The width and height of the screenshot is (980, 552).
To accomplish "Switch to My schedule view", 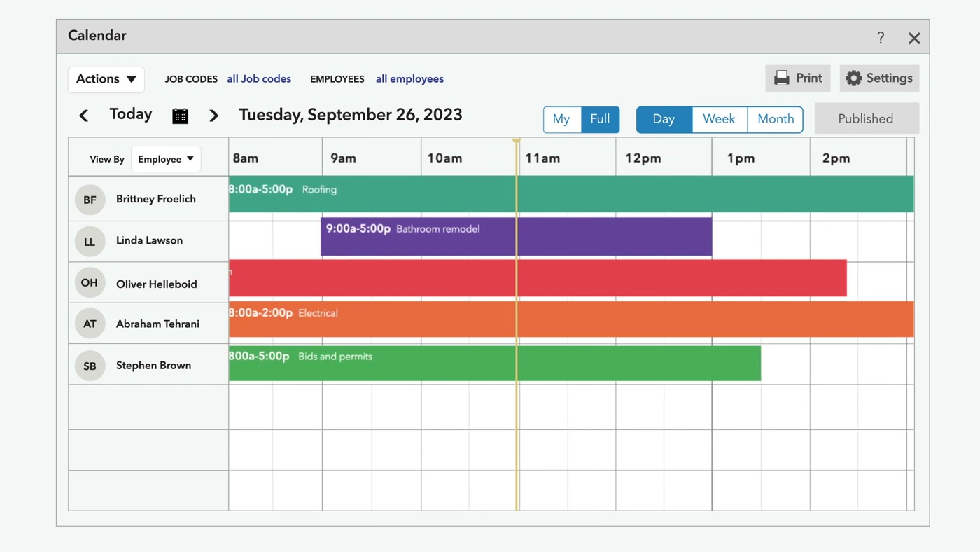I will click(x=562, y=119).
